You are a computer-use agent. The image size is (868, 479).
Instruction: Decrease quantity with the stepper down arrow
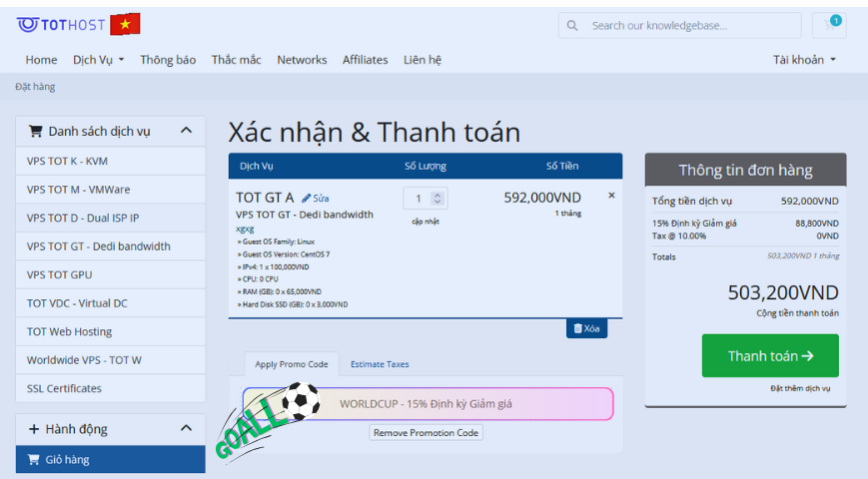coord(437,202)
